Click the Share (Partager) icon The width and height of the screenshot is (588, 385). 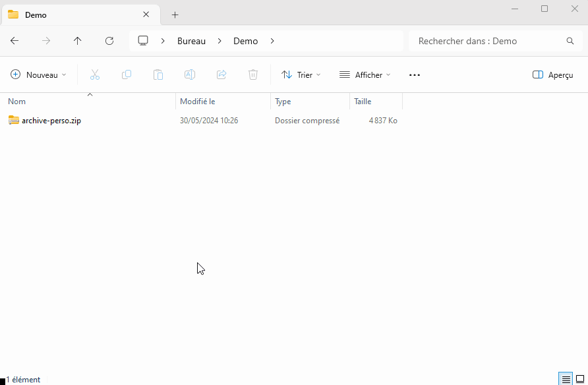(221, 74)
